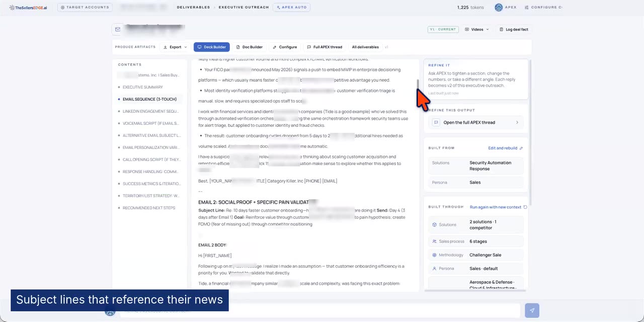Click the Persona person icon

[435, 269]
